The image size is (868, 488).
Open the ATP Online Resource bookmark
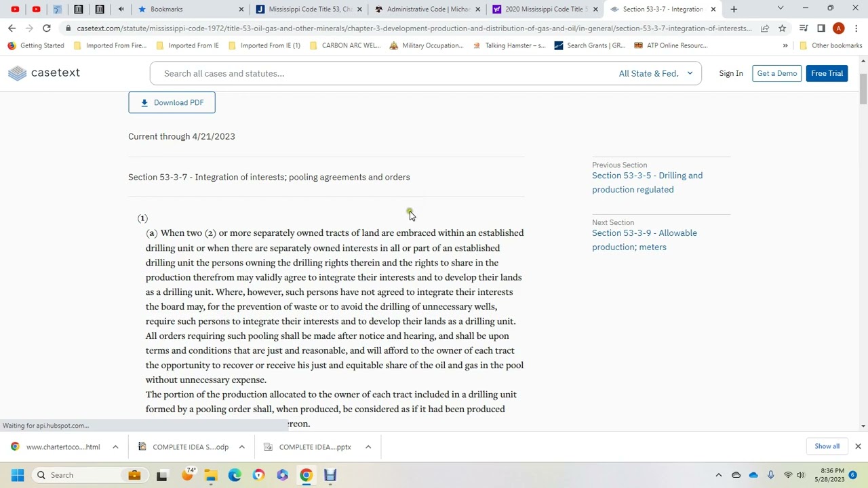[671, 45]
